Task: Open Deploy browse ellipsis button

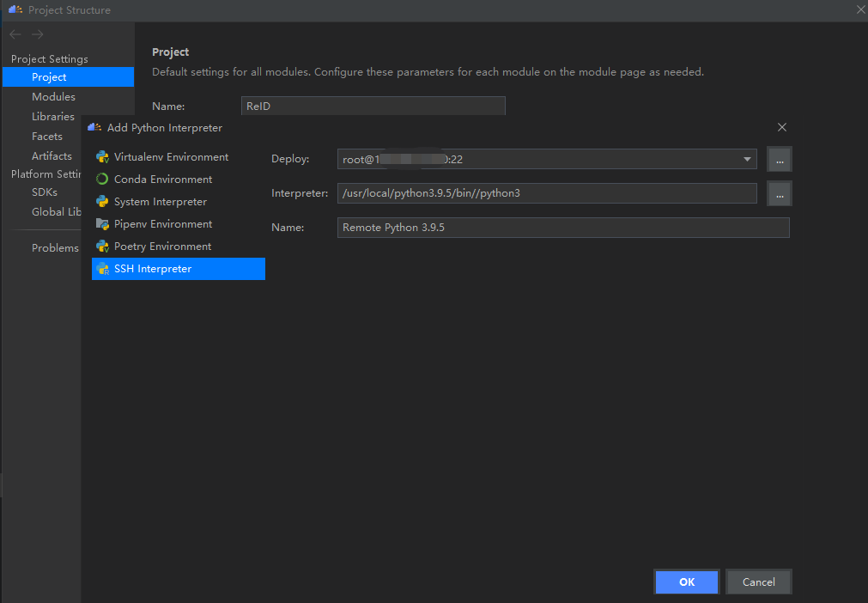Action: pos(780,159)
